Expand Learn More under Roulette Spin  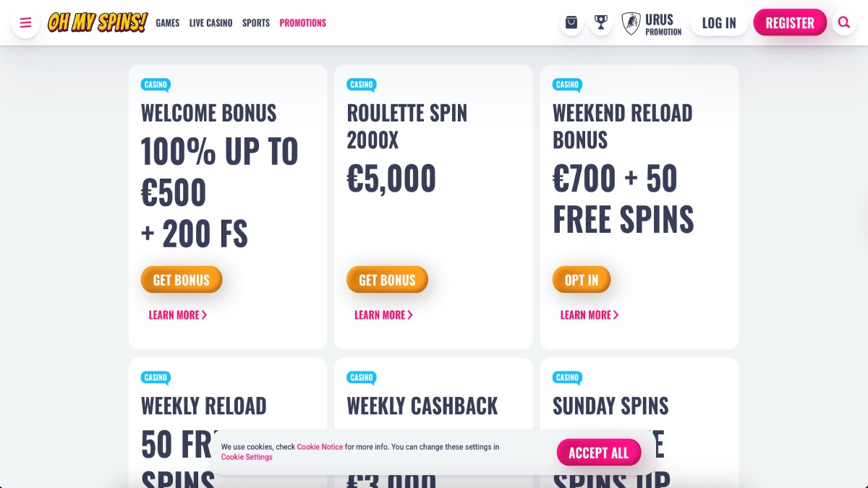tap(383, 315)
